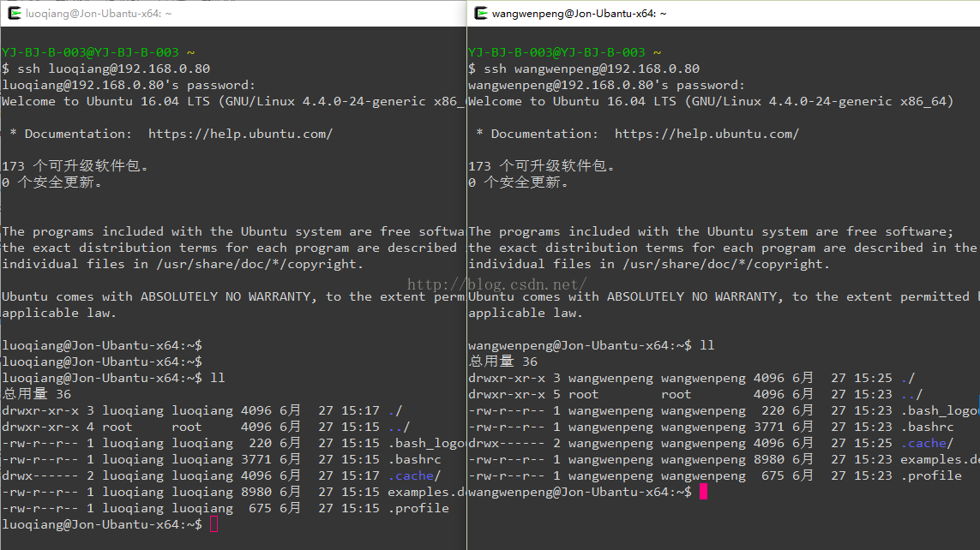Click the examples file entry in luoqiang's listing
This screenshot has width=980, height=550.
click(425, 492)
